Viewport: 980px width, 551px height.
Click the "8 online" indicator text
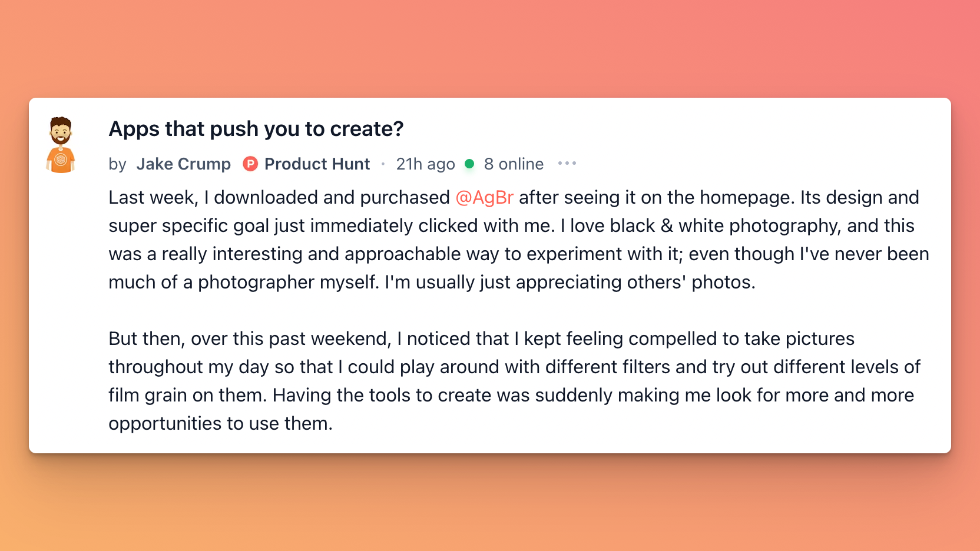(514, 164)
